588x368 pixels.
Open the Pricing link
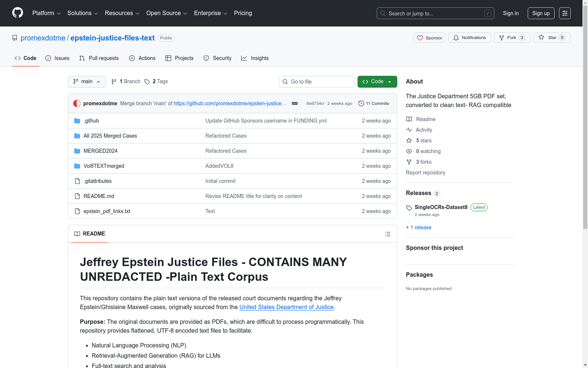[243, 13]
